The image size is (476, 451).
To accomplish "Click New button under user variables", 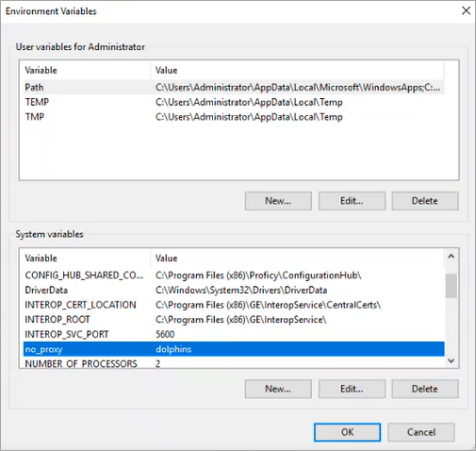I will [x=278, y=201].
